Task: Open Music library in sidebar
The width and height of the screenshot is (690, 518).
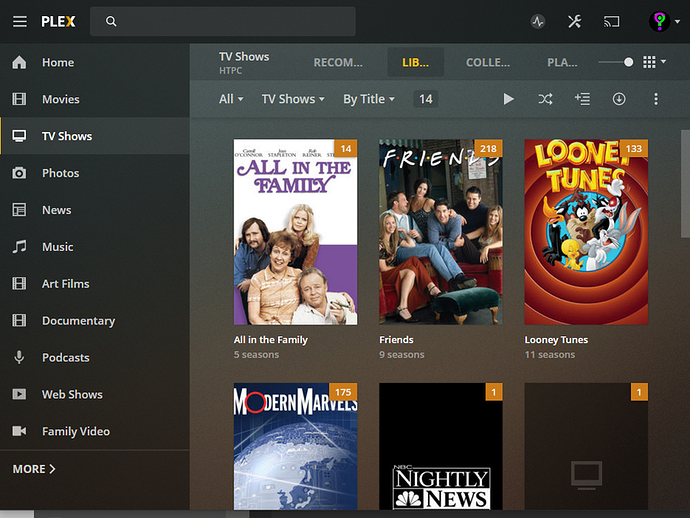Action: coord(95,246)
